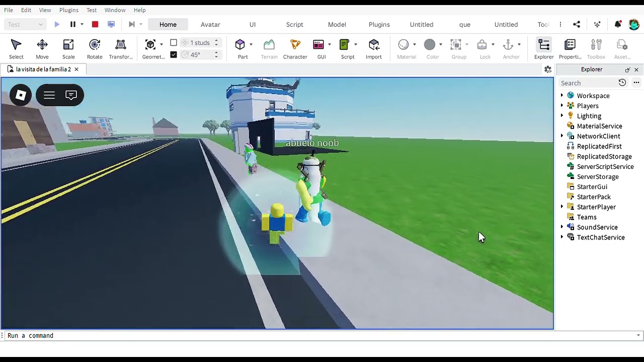This screenshot has height=362, width=644.
Task: Select the Move tool
Action: coord(42,49)
